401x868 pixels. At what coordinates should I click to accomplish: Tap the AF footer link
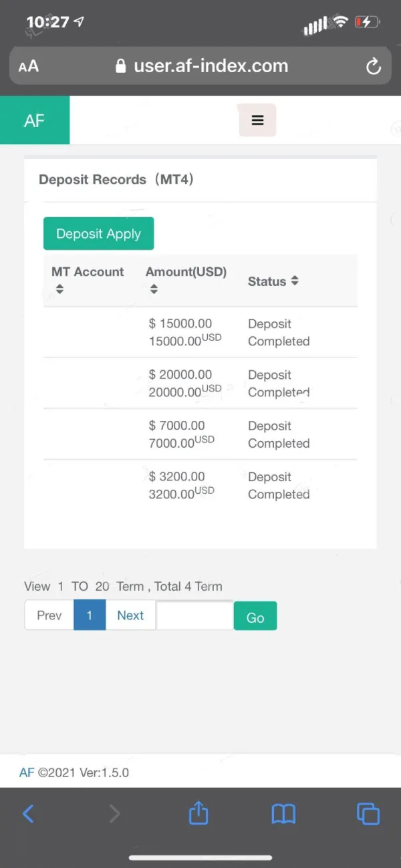26,772
